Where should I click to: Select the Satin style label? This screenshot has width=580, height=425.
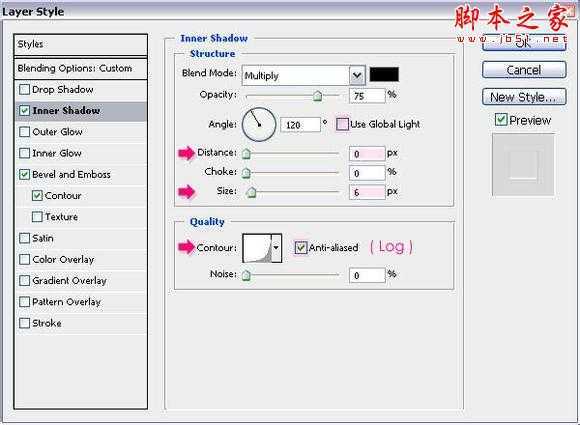point(43,238)
